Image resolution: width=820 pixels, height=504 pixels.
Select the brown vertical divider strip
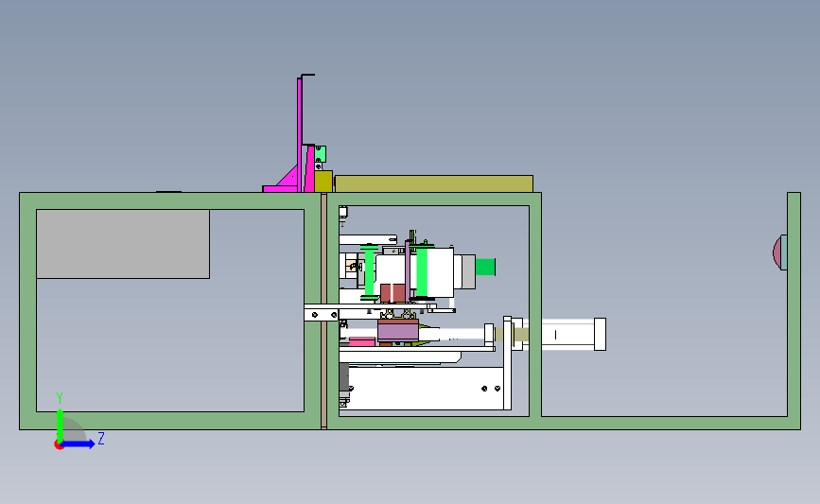(x=323, y=311)
